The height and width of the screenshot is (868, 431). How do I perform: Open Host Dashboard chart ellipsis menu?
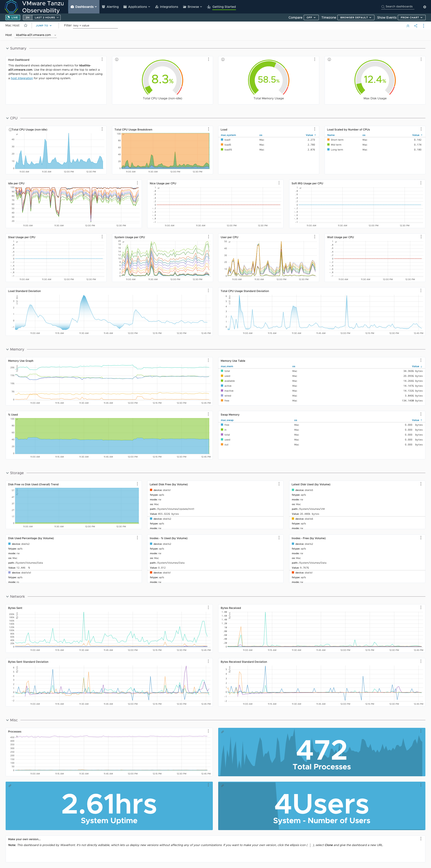point(102,59)
